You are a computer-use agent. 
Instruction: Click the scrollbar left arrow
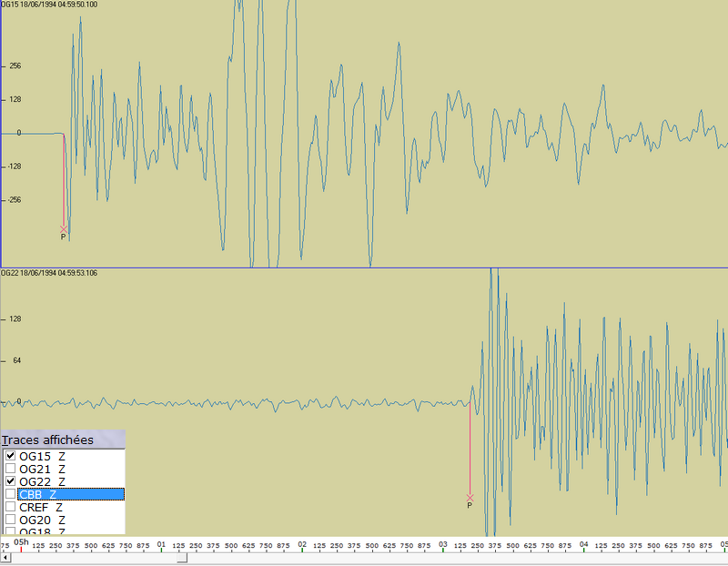coord(5,556)
